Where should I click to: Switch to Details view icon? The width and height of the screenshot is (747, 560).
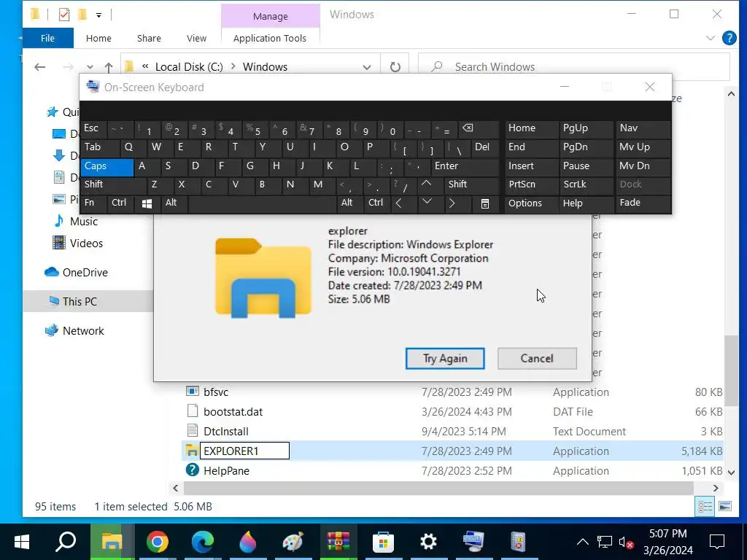[705, 507]
